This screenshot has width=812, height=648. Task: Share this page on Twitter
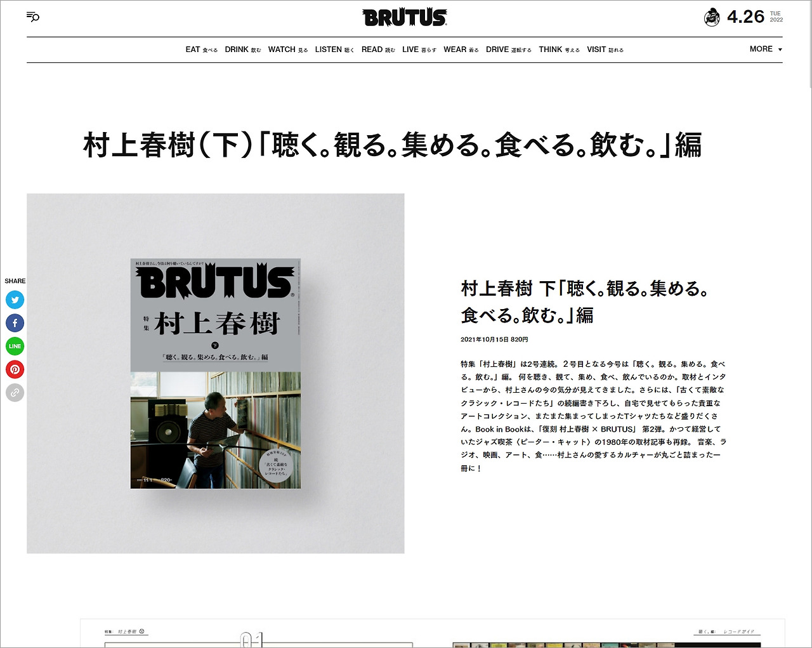click(15, 300)
